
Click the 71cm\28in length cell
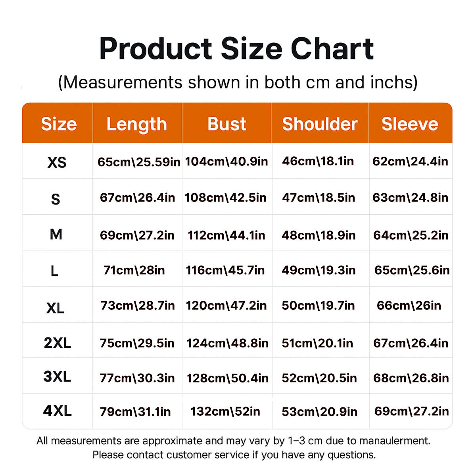click(x=134, y=270)
